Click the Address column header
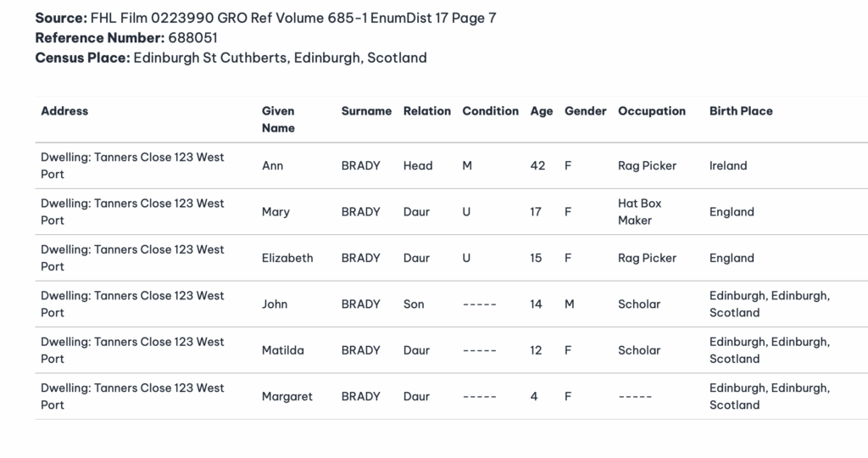Viewport: 868px width, 458px height. [x=64, y=111]
